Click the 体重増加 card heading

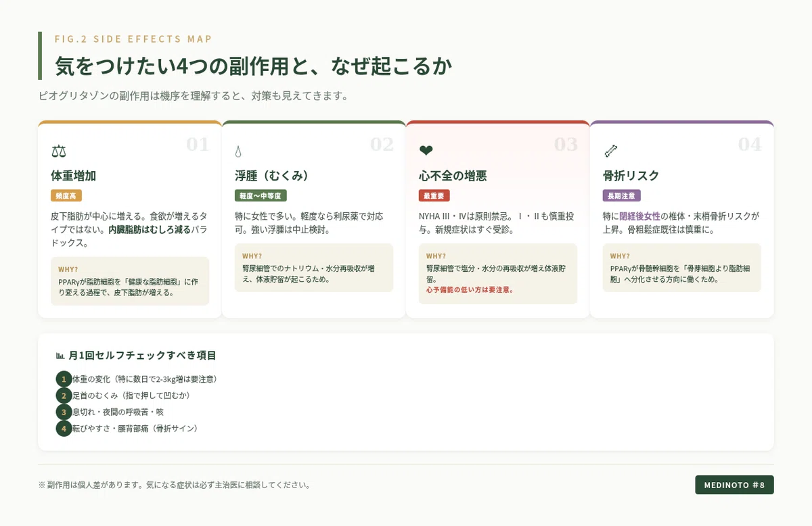tap(73, 176)
